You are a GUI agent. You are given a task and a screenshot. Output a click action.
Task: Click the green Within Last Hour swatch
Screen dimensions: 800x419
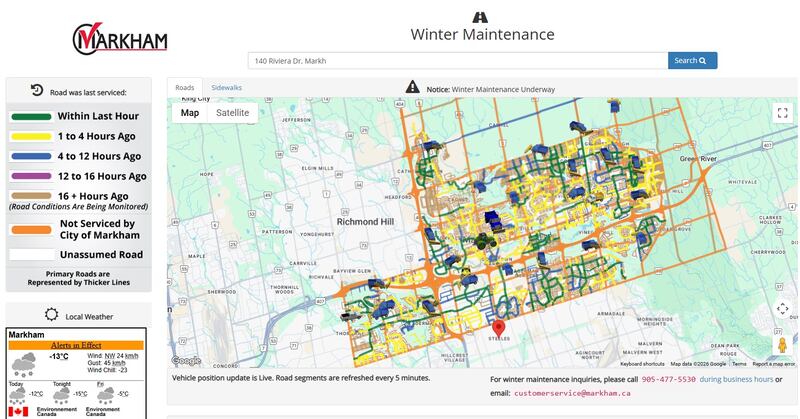coord(32,116)
